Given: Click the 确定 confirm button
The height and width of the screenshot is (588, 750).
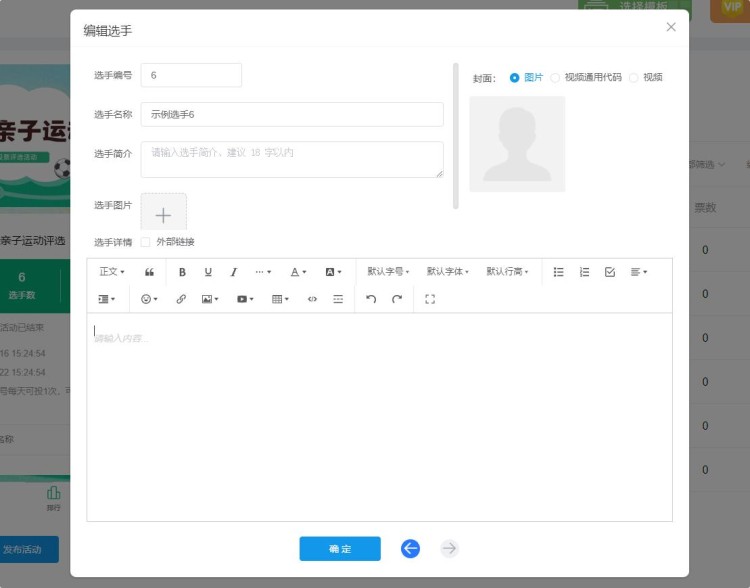Looking at the screenshot, I should tap(340, 549).
